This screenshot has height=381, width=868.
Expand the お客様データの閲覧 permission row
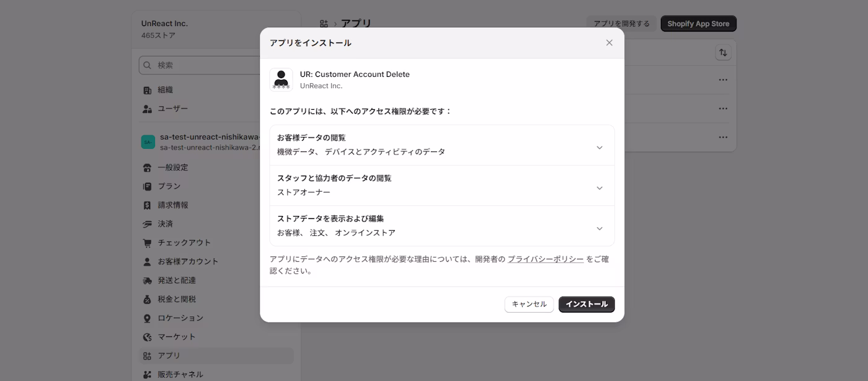442,145
